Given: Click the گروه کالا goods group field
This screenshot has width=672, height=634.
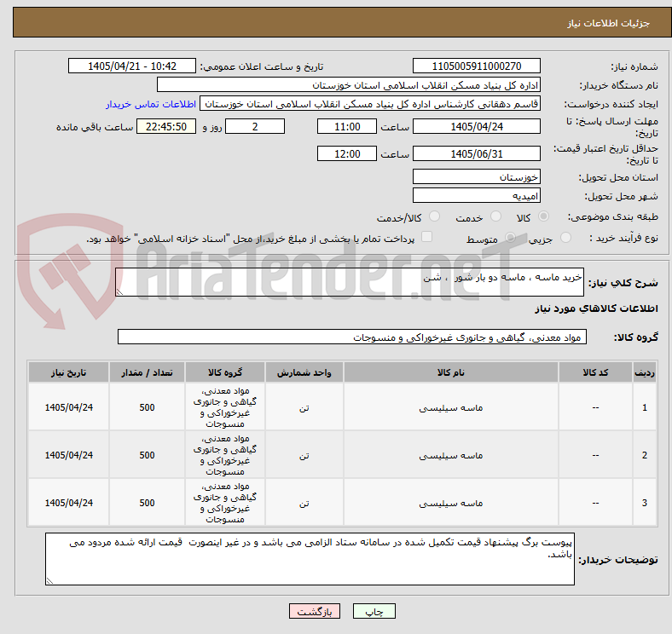Looking at the screenshot, I should pyautogui.click(x=352, y=337).
